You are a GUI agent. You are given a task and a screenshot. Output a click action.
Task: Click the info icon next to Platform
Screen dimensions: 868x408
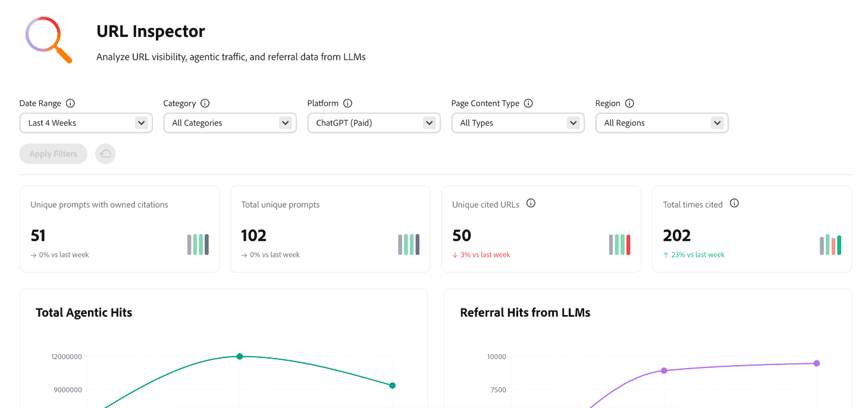pyautogui.click(x=348, y=103)
